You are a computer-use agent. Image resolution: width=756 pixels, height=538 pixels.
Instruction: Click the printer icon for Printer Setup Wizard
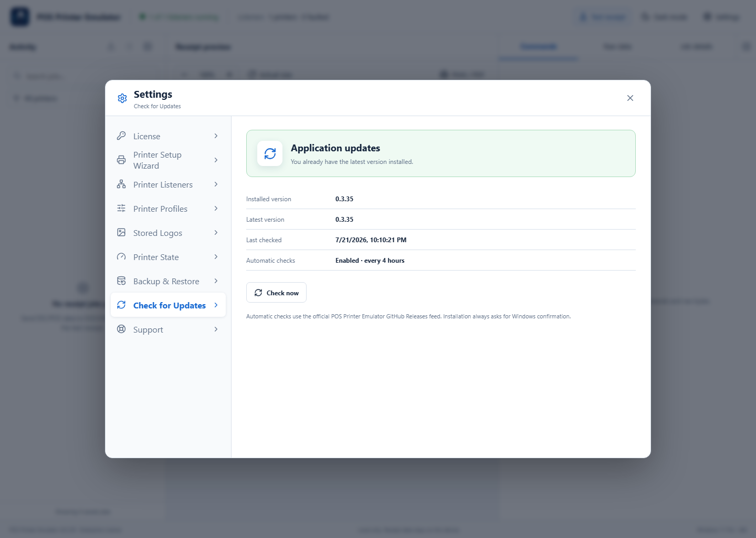(x=121, y=160)
